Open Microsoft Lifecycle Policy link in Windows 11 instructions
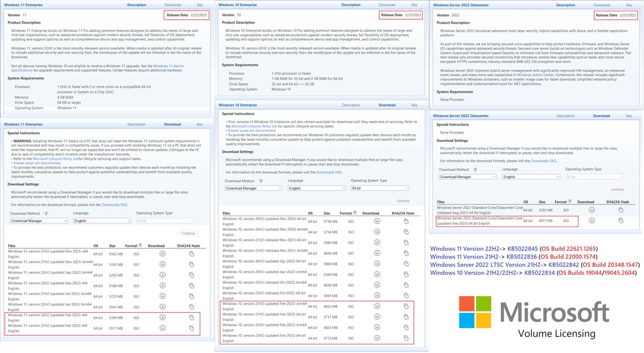Screen dimensions: 644x353 [x=55, y=159]
